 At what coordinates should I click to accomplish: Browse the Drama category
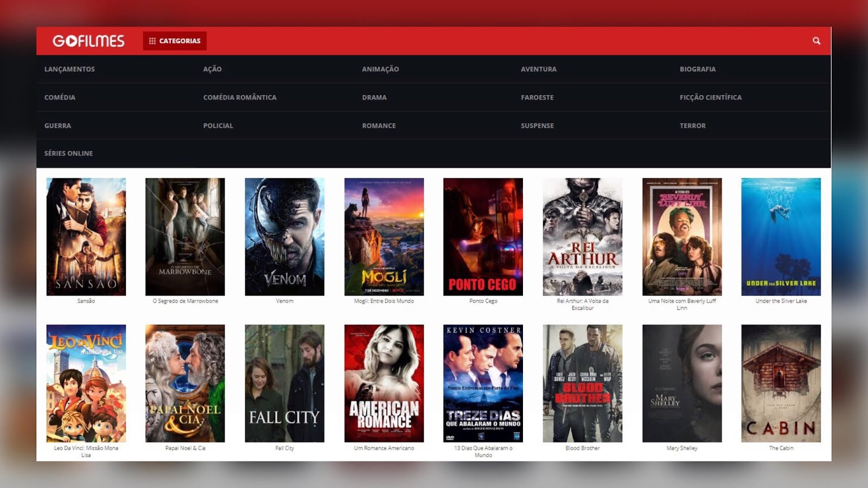(374, 97)
